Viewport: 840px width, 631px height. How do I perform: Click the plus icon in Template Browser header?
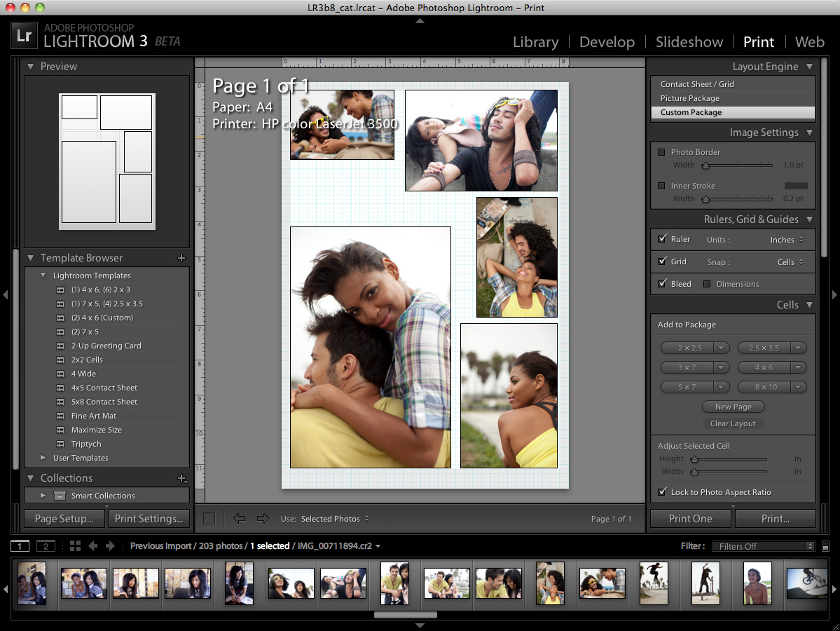(181, 258)
